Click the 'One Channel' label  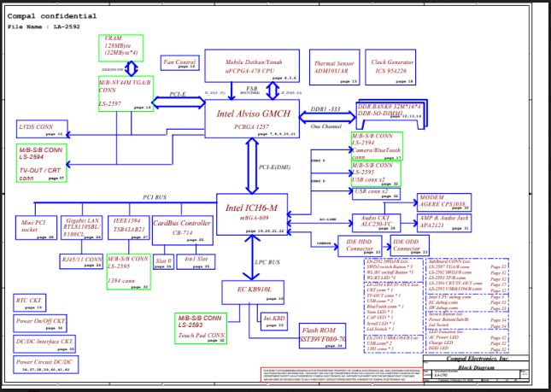(x=325, y=126)
